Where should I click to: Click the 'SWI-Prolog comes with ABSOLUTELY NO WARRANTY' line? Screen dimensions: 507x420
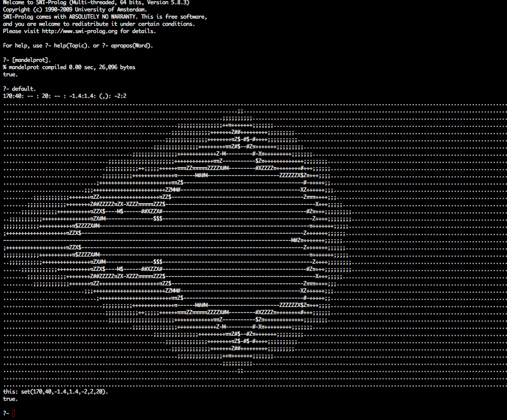coord(105,17)
